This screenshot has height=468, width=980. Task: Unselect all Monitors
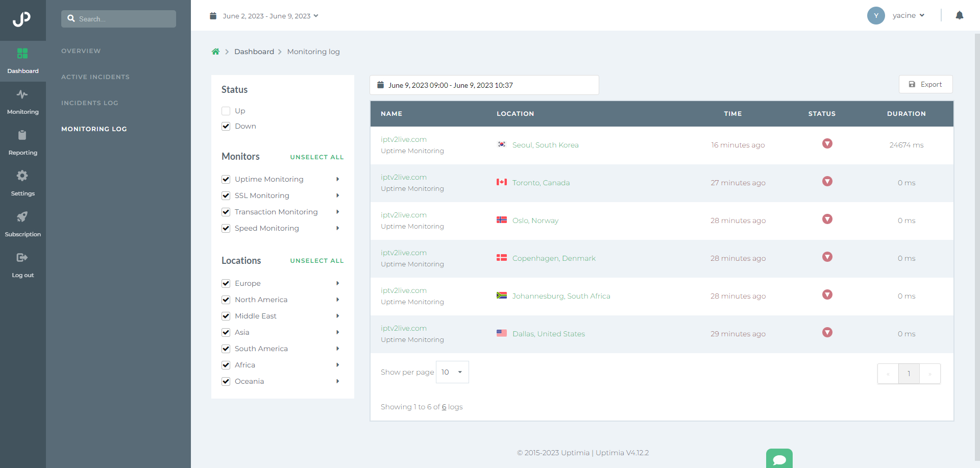tap(317, 157)
